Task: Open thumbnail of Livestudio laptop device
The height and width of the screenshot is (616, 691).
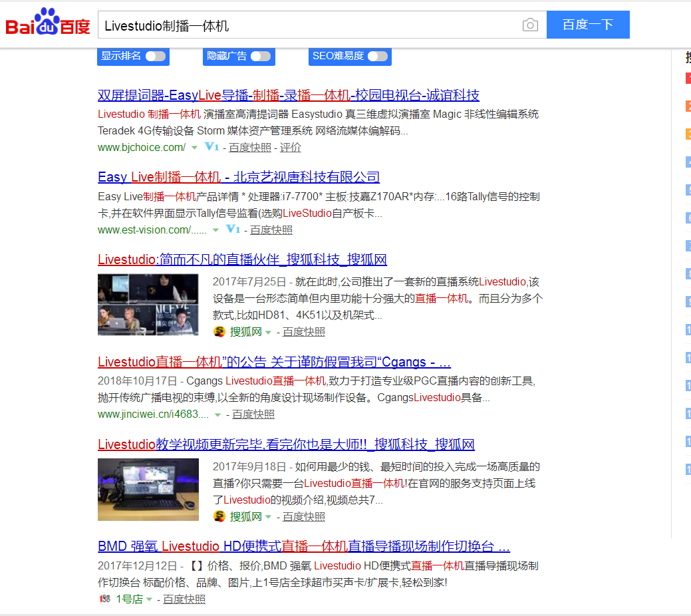Action: point(148,490)
